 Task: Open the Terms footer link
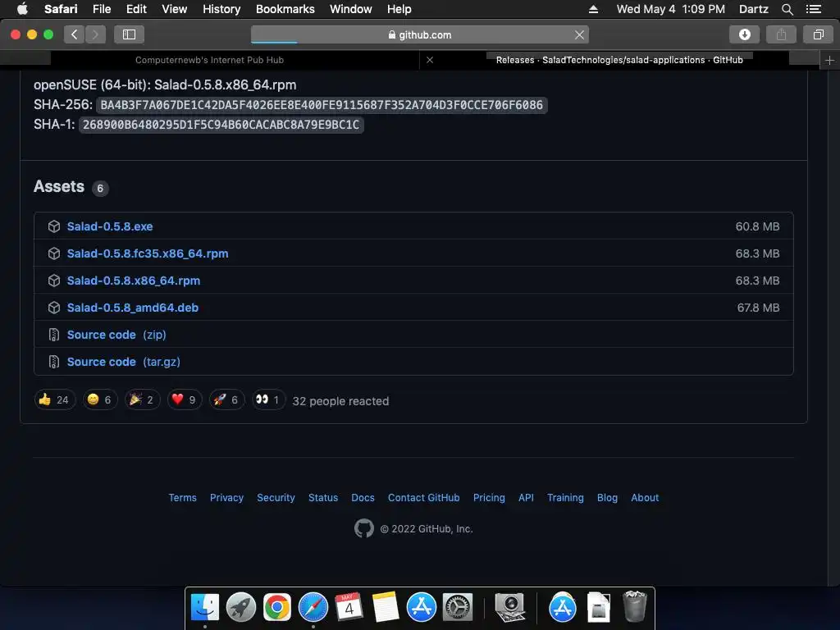tap(183, 498)
